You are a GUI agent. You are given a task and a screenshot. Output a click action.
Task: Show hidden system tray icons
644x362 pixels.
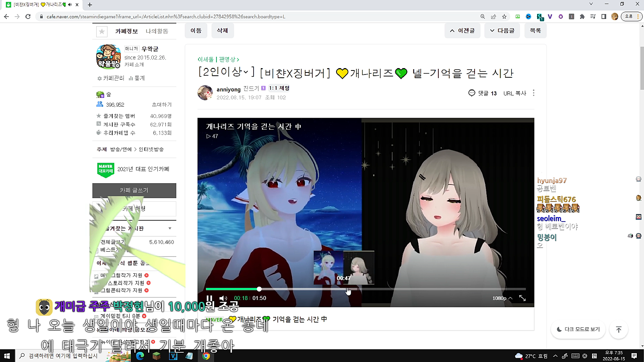pos(555,356)
